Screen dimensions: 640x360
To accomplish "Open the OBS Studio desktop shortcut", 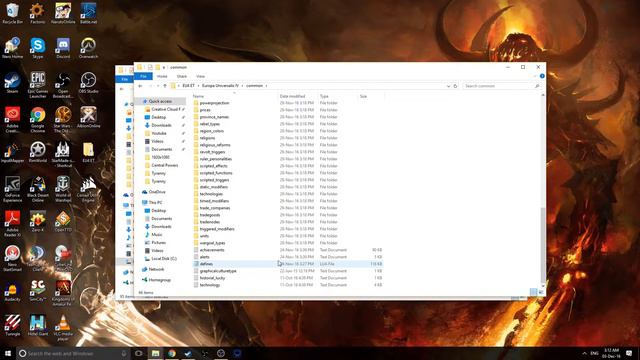I will 88,83.
